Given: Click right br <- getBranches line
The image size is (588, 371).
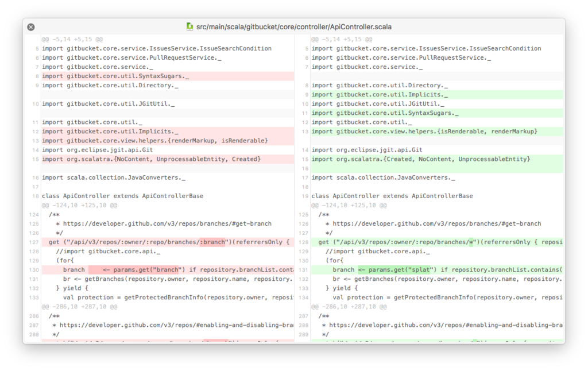Looking at the screenshot, I should point(447,279).
